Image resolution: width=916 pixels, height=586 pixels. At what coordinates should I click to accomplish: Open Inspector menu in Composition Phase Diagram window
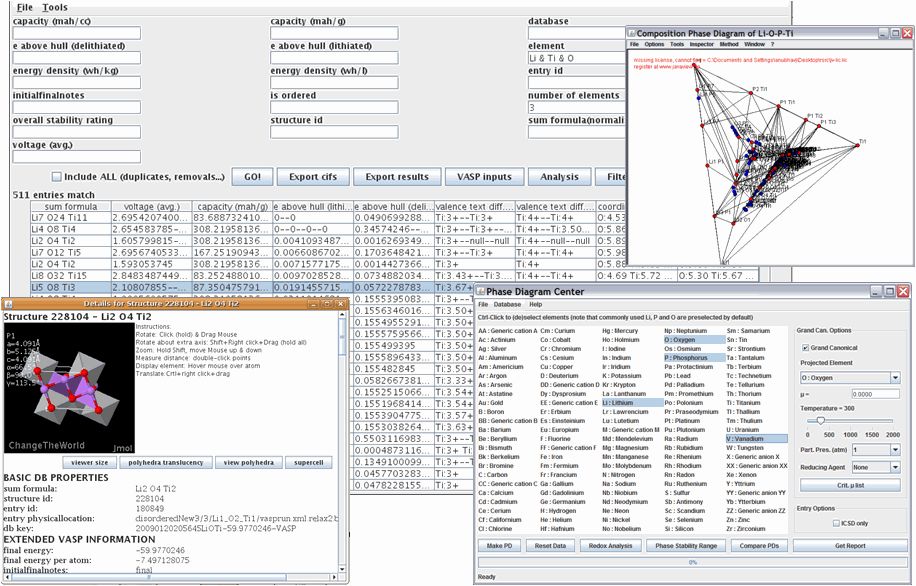[701, 44]
